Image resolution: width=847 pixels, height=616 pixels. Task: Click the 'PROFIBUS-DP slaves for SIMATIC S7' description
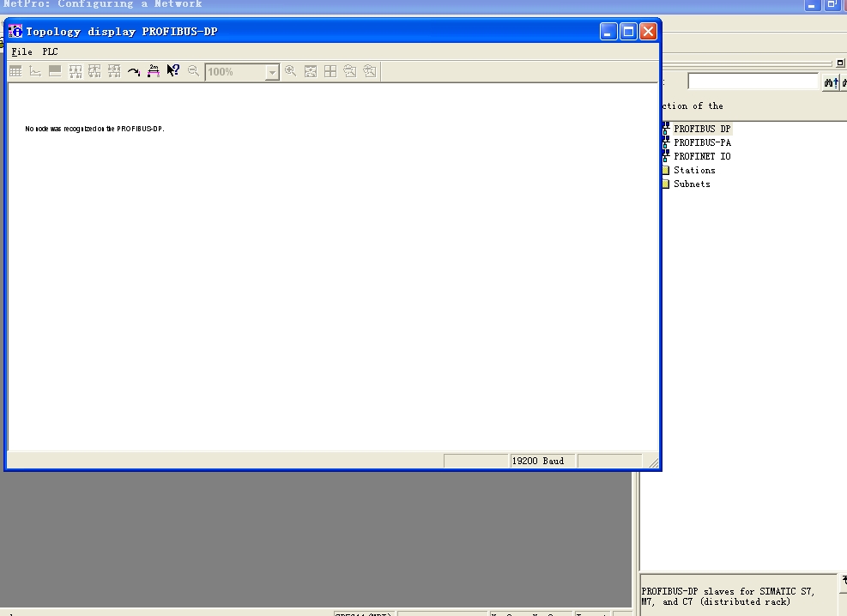pyautogui.click(x=728, y=596)
